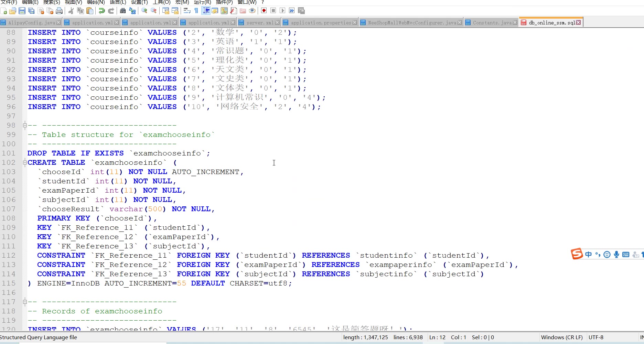
Task: Open the Folder as Workspace icon
Action: pyautogui.click(x=243, y=11)
